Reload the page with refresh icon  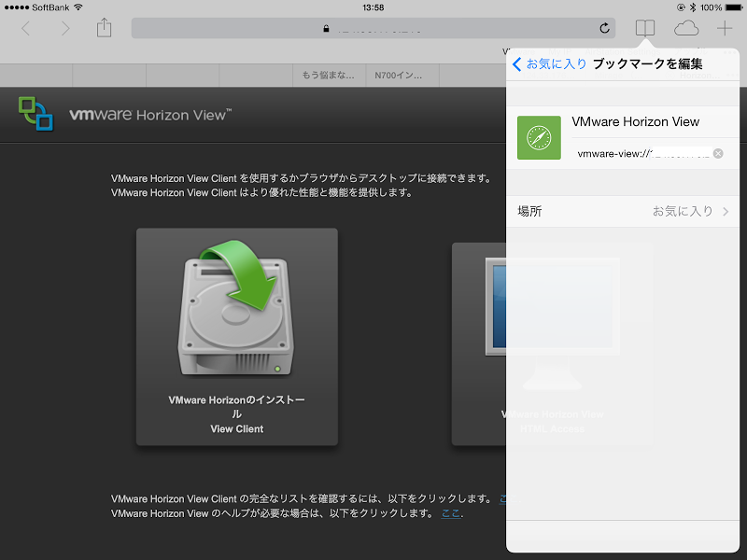tap(604, 28)
